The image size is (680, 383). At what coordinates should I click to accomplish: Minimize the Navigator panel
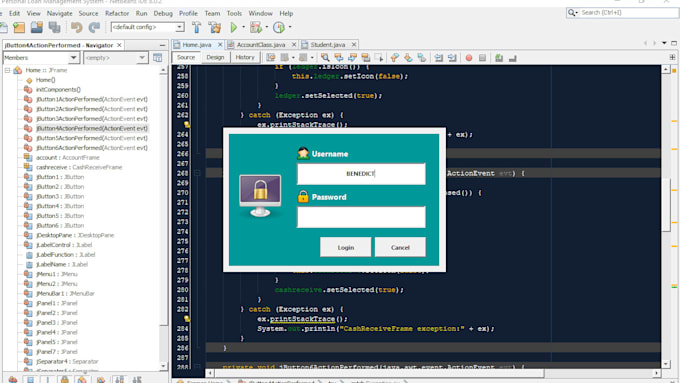pos(162,45)
